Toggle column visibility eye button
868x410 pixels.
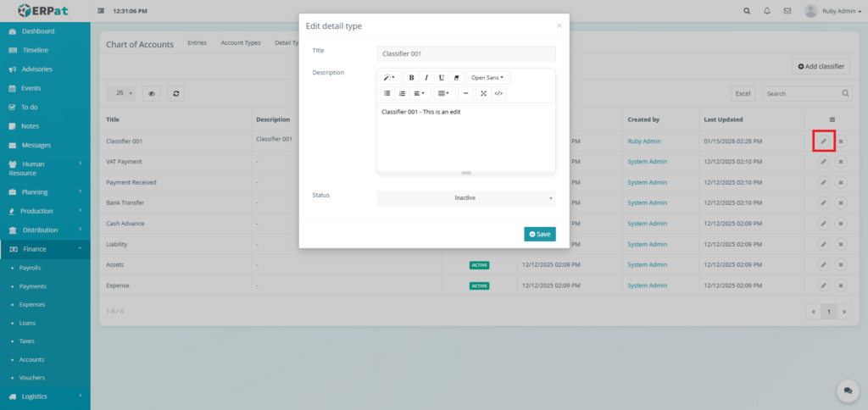151,93
